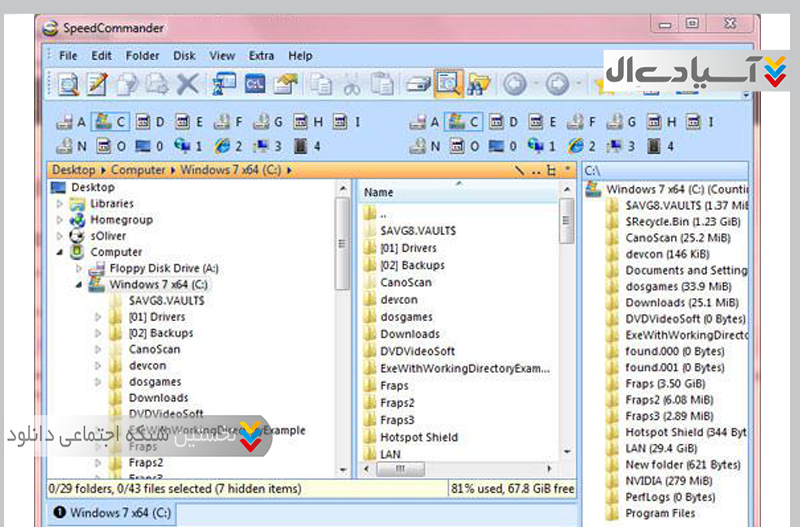
Task: Click the Cut scissors toolbar icon
Action: pos(352,85)
